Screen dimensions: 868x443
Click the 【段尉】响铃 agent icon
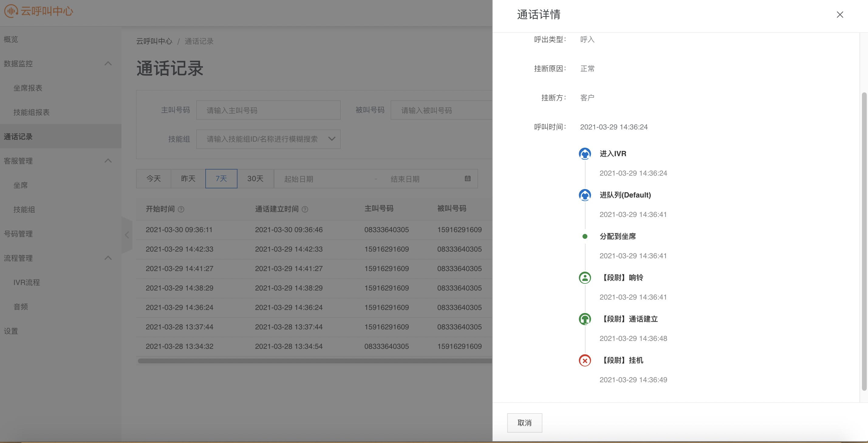coord(585,278)
